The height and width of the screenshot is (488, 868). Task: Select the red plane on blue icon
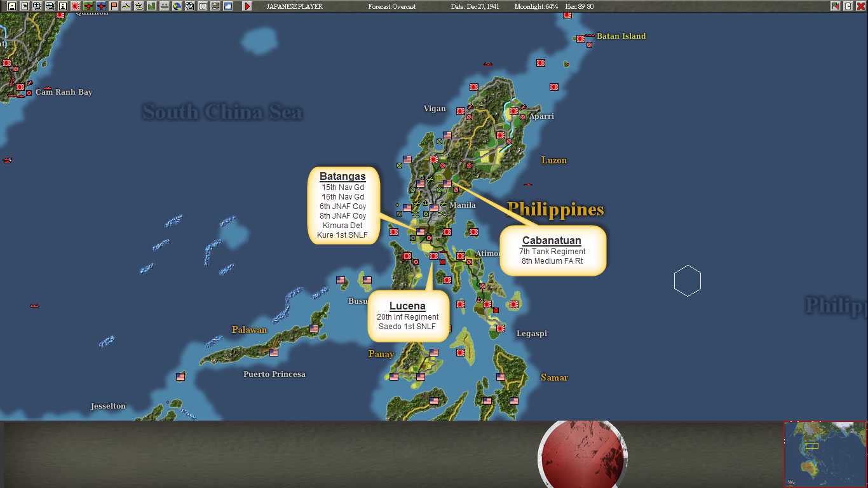[x=101, y=6]
